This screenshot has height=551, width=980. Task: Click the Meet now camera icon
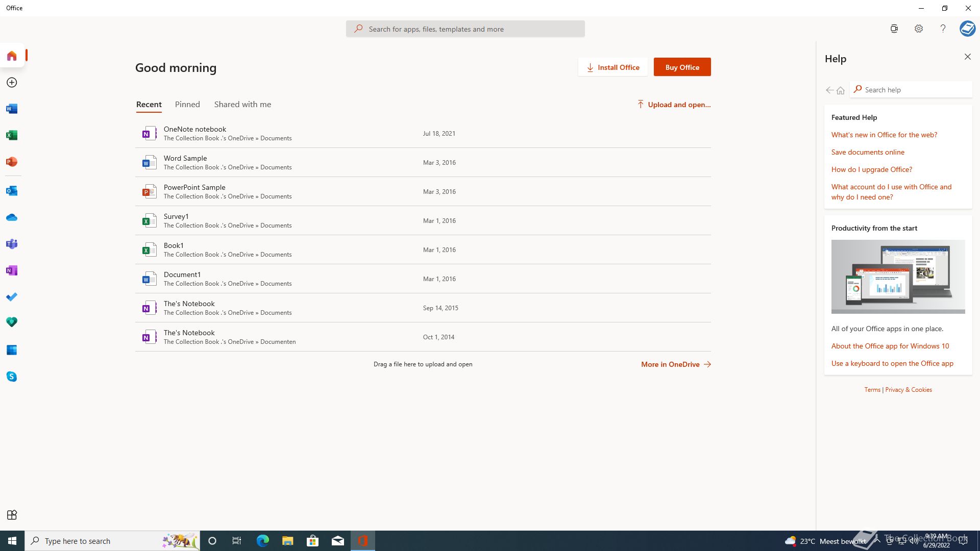click(894, 29)
